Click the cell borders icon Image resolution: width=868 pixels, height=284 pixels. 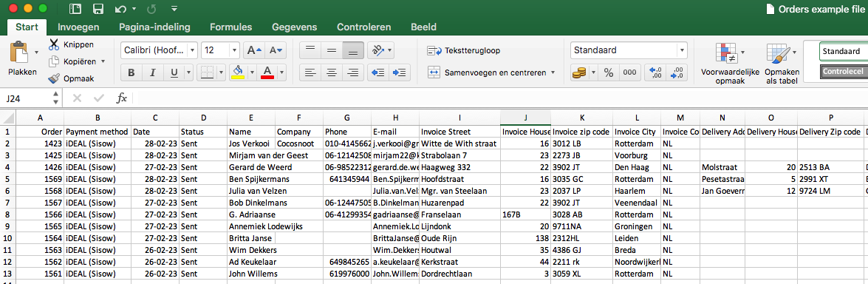207,72
